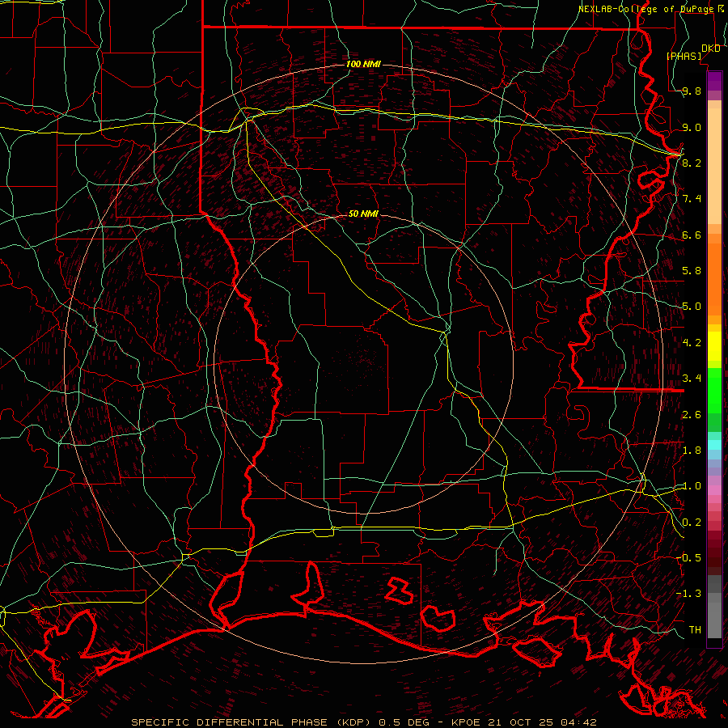Image resolution: width=728 pixels, height=728 pixels.
Task: Click the 1.8 value on the color scale
Action: (x=692, y=451)
